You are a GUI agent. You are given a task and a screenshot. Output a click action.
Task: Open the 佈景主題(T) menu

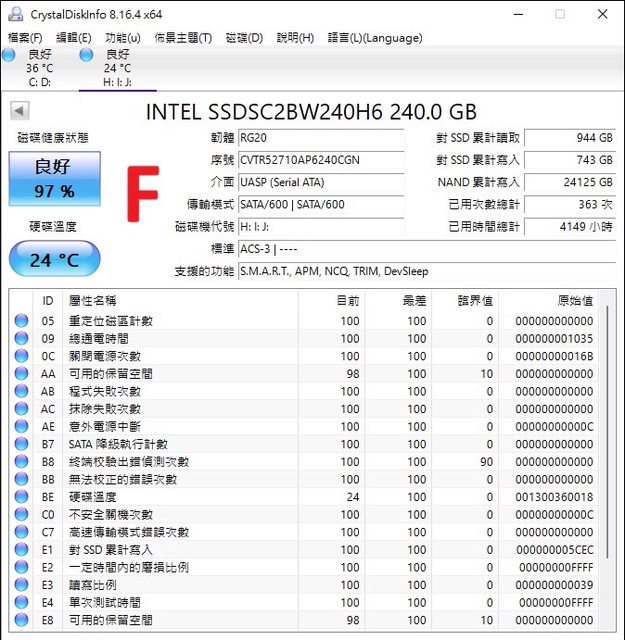coord(183,38)
